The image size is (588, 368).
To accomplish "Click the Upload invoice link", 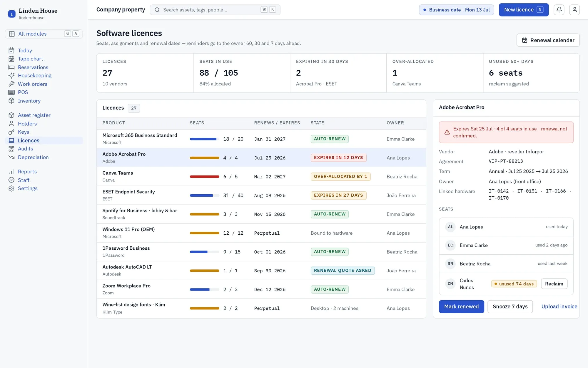I will [x=559, y=306].
